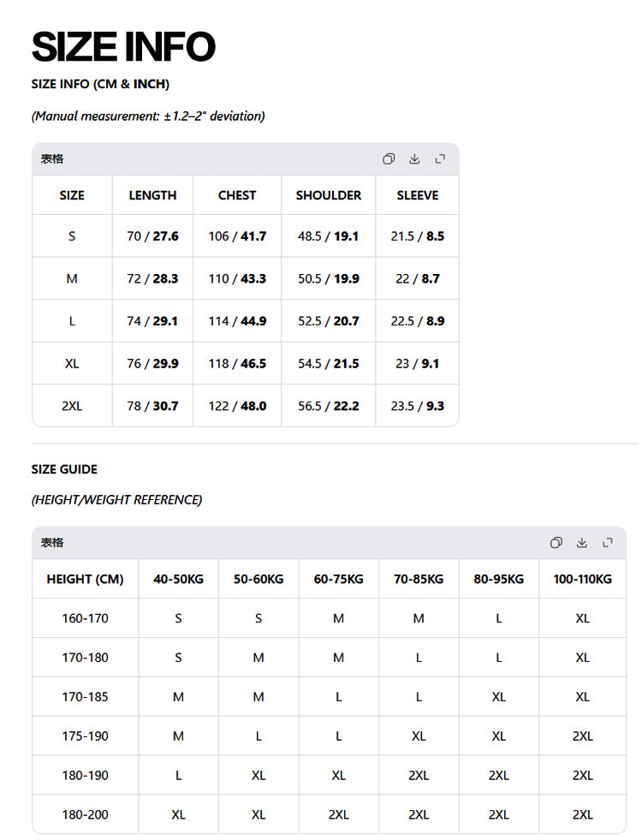The height and width of the screenshot is (840, 642).
Task: Click the SLEEVE column header
Action: coord(418,195)
